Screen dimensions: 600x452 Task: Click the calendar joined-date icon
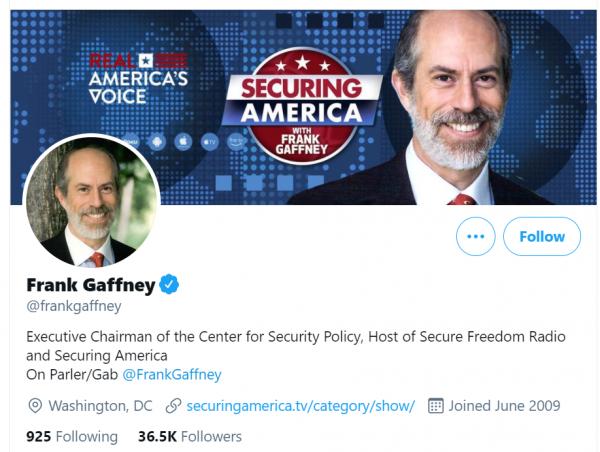click(x=435, y=406)
